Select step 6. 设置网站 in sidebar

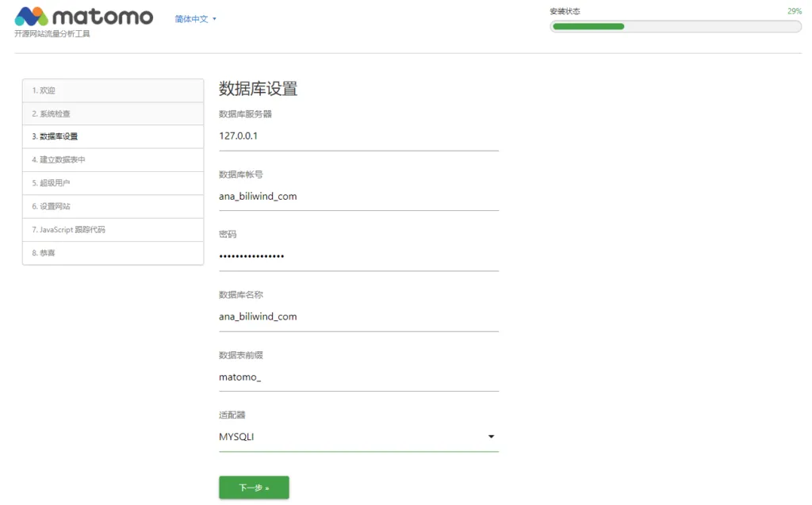113,206
